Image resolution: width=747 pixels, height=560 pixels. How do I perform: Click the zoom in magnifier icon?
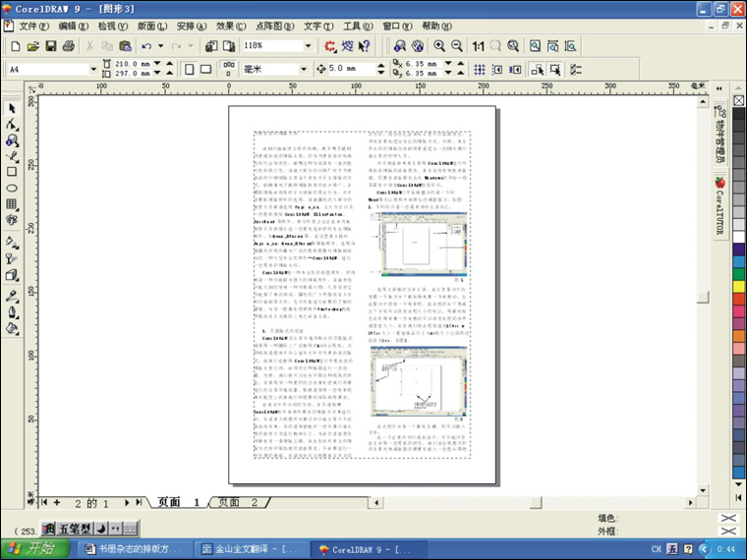[x=439, y=46]
